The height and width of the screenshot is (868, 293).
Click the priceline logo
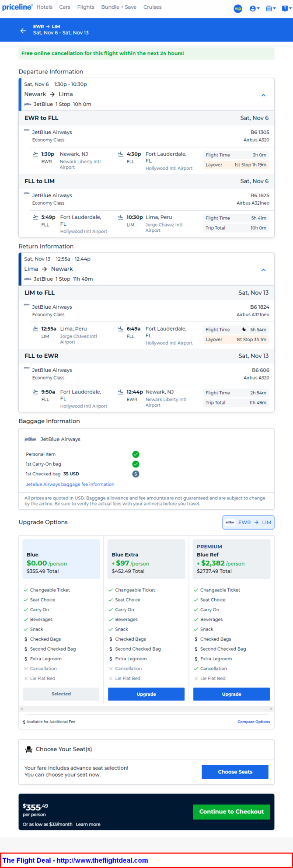(x=17, y=7)
